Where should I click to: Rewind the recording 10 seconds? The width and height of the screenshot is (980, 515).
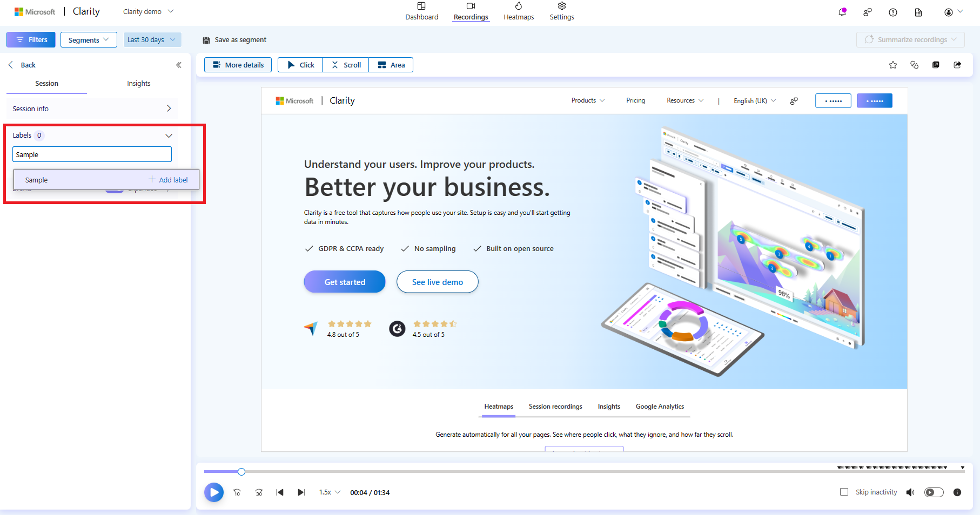(x=237, y=492)
